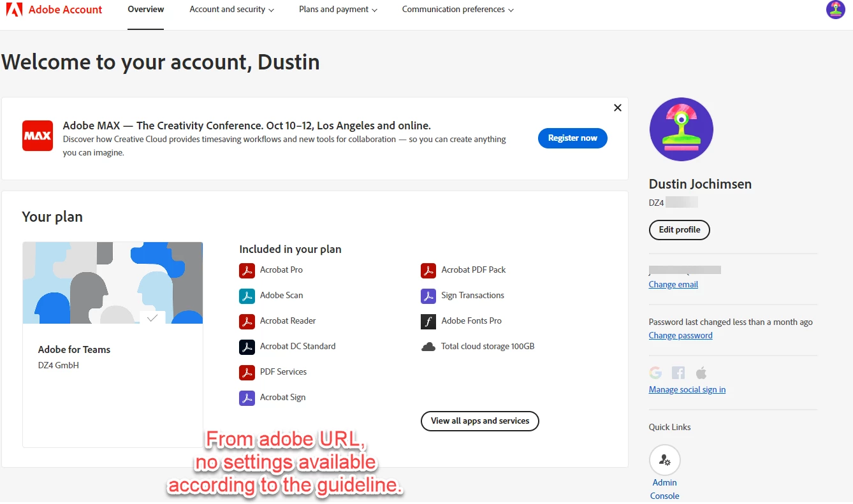
Task: Click the Admin Console link text
Action: (665, 489)
